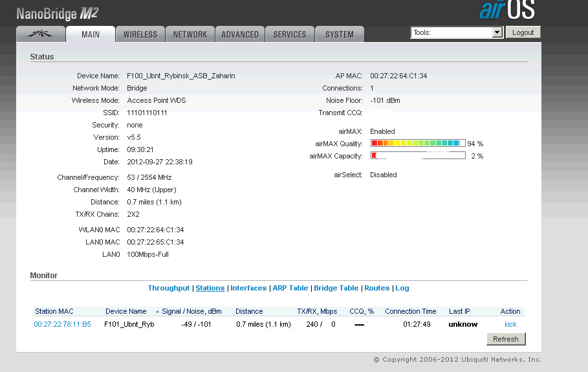Click the Refresh button

click(x=506, y=339)
